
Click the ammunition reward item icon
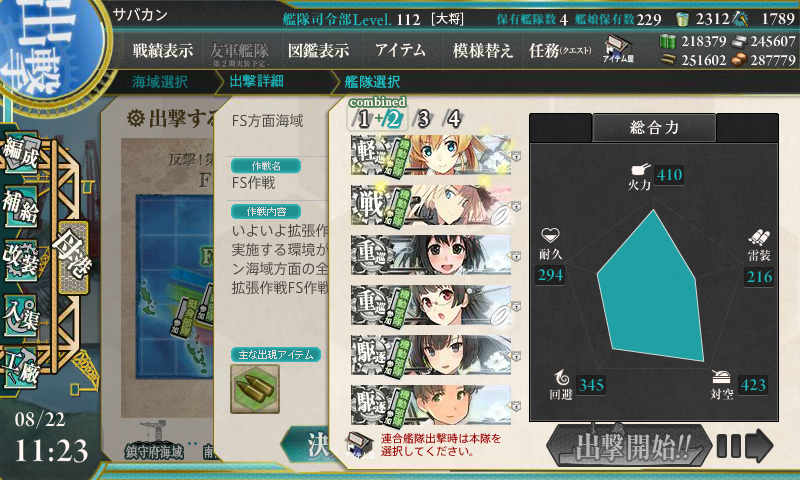(x=255, y=389)
